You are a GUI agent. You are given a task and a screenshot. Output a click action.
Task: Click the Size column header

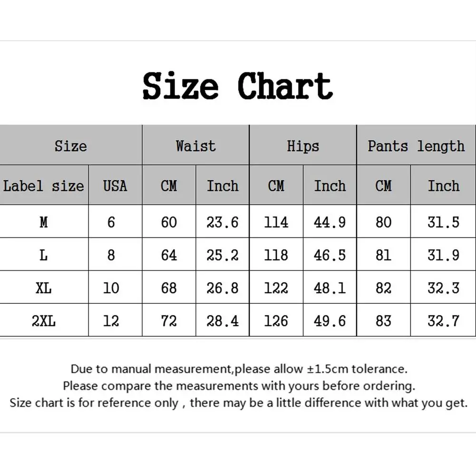(x=70, y=146)
